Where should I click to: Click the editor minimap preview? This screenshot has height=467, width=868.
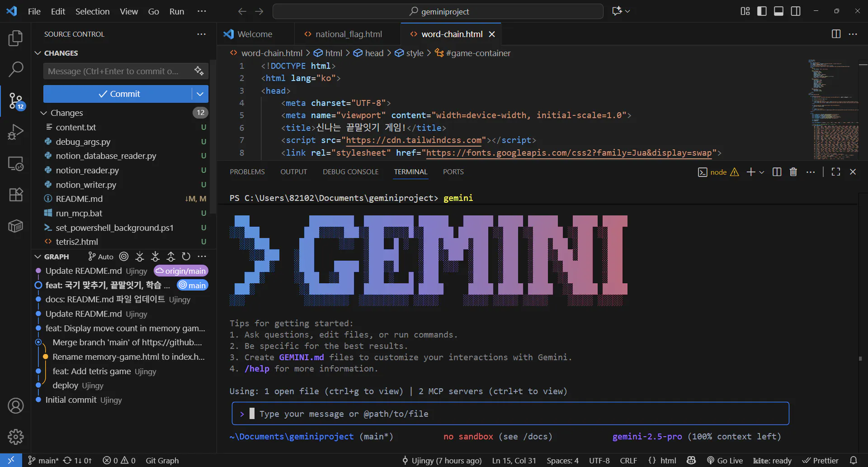[833, 109]
